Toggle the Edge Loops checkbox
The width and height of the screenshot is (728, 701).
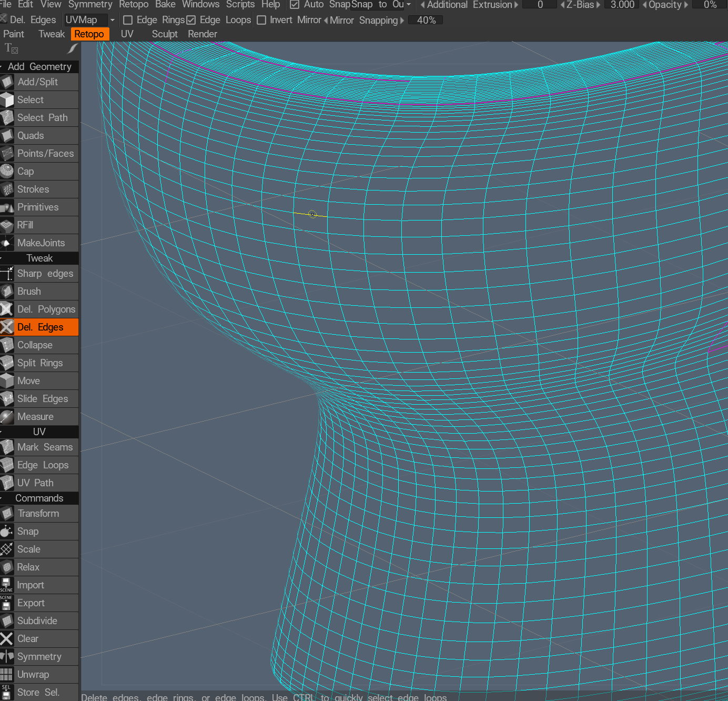tap(191, 21)
